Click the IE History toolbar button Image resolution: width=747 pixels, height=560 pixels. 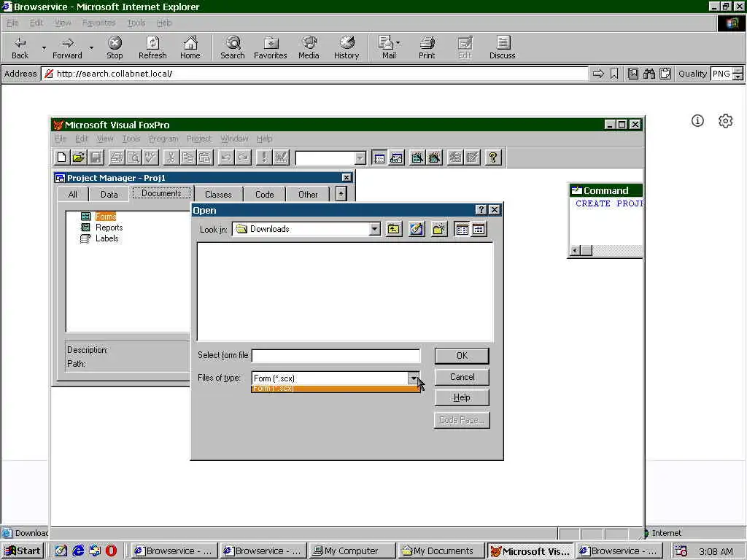coord(347,47)
